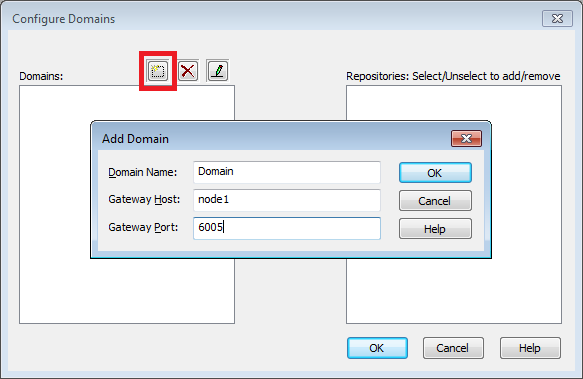Click the Domain Name text field
This screenshot has width=583, height=379.
click(x=287, y=172)
